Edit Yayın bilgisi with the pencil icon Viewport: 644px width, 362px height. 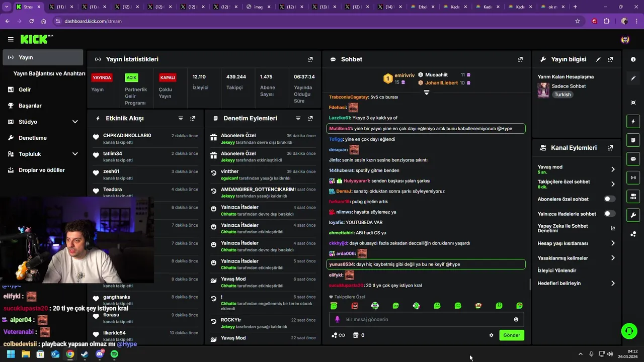598,59
